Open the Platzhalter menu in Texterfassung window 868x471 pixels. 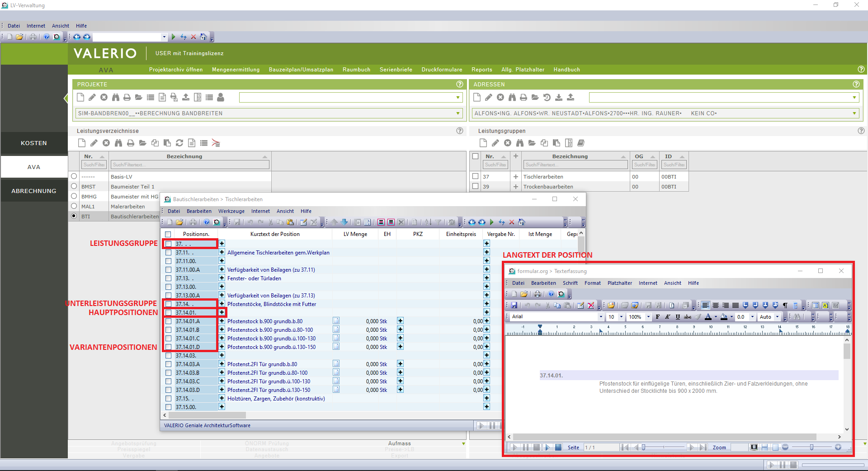(619, 283)
